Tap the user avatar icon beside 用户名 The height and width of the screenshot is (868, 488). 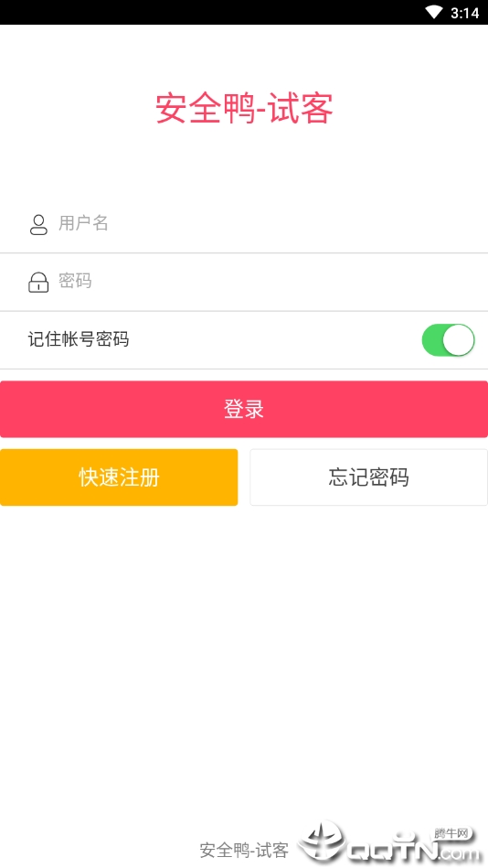point(38,224)
